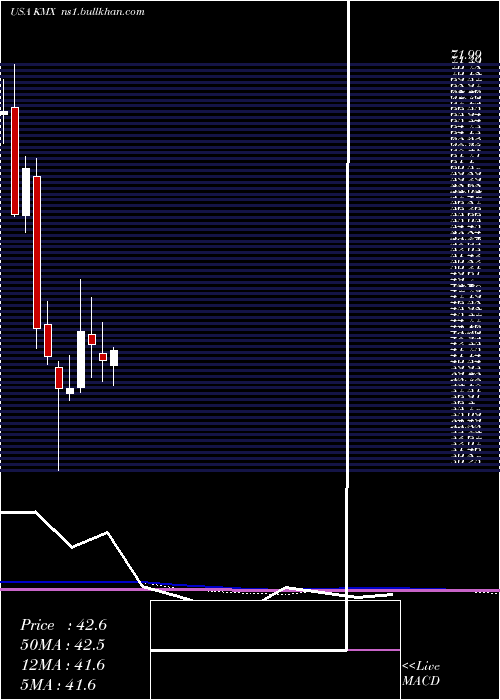Click the 5MA : 41.6 value
This screenshot has width=500, height=700.
[x=58, y=685]
